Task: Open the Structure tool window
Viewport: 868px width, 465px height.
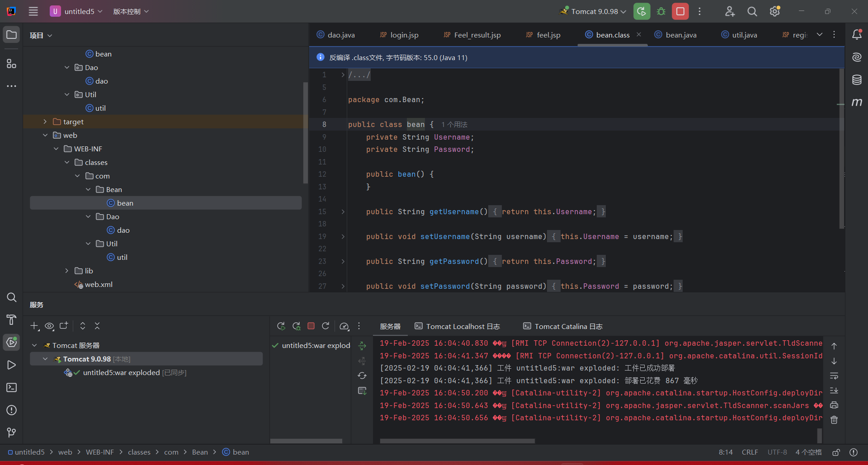Action: tap(11, 64)
